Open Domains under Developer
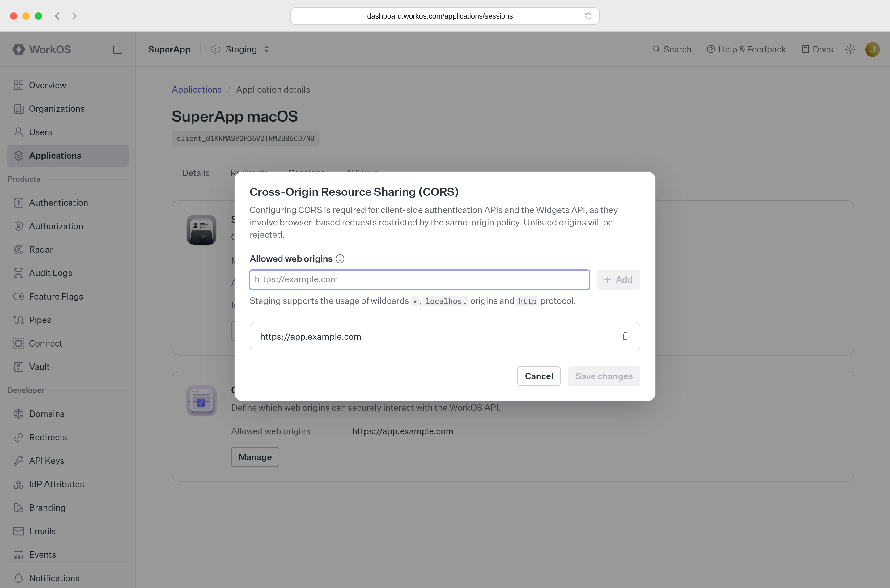 (68, 414)
